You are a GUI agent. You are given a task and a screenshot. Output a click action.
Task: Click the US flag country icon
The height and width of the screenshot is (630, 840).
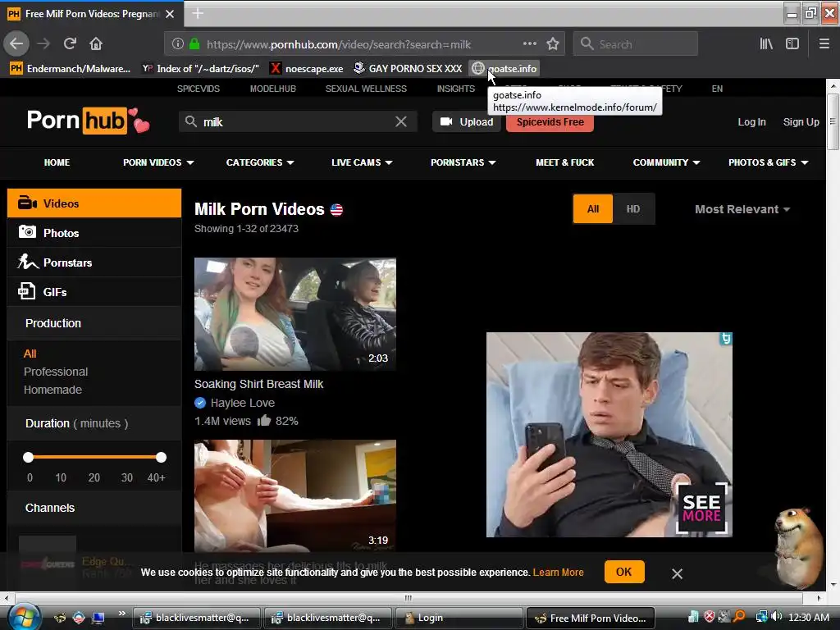coord(336,209)
